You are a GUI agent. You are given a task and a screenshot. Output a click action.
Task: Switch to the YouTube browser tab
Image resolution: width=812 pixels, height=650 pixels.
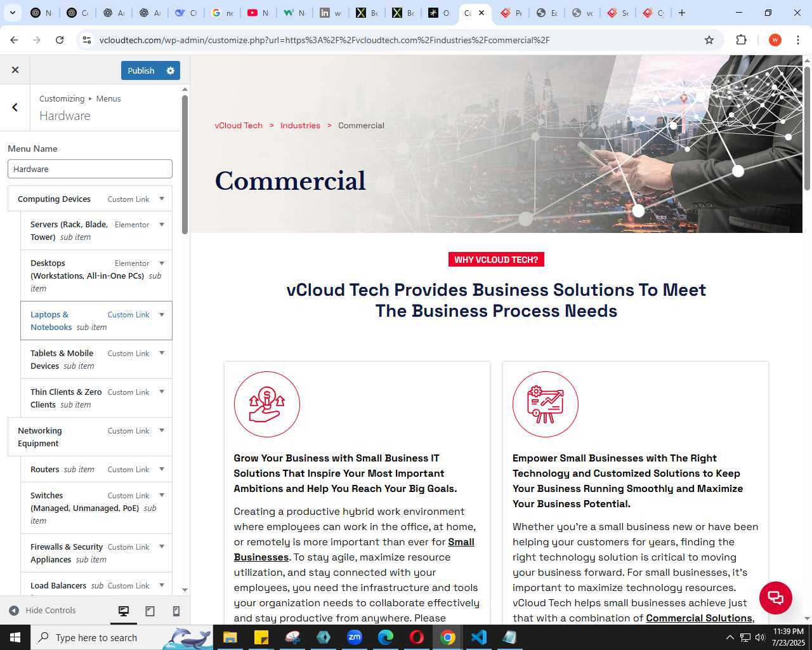[258, 13]
